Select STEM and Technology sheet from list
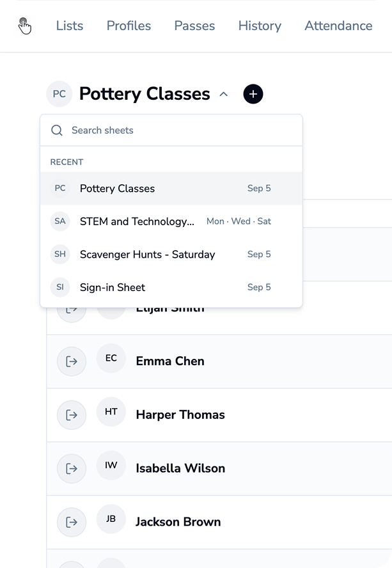The image size is (392, 568). pyautogui.click(x=171, y=221)
